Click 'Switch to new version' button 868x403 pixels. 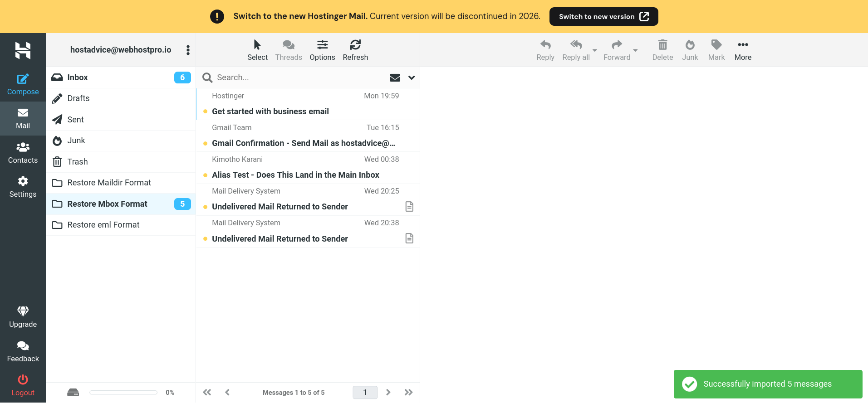coord(603,17)
